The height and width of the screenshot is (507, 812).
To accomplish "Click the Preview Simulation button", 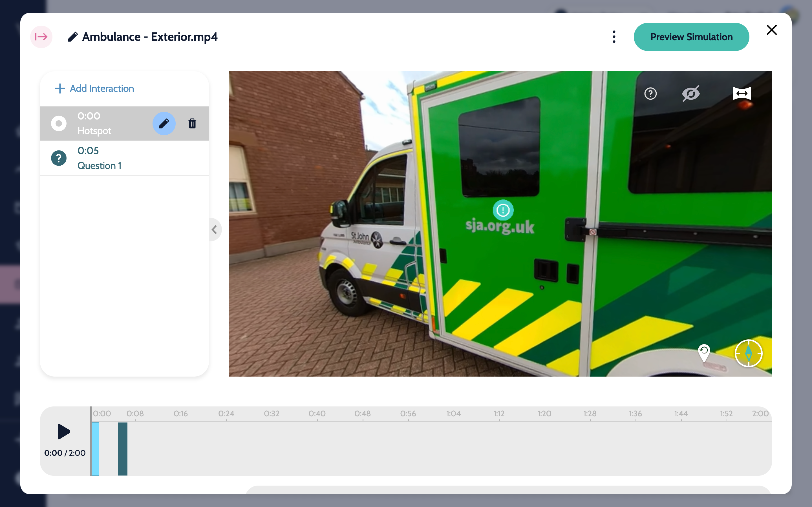I will pyautogui.click(x=691, y=37).
